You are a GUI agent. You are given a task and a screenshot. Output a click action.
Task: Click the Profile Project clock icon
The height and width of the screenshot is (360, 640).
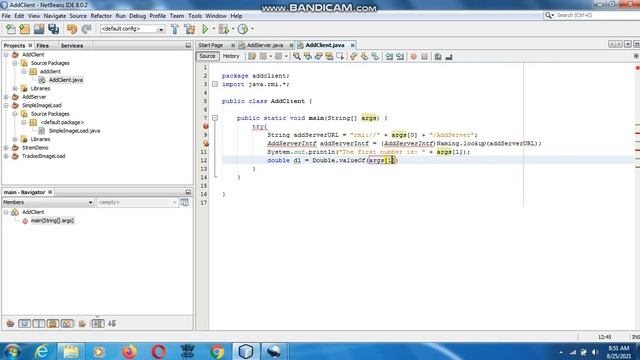[x=243, y=29]
